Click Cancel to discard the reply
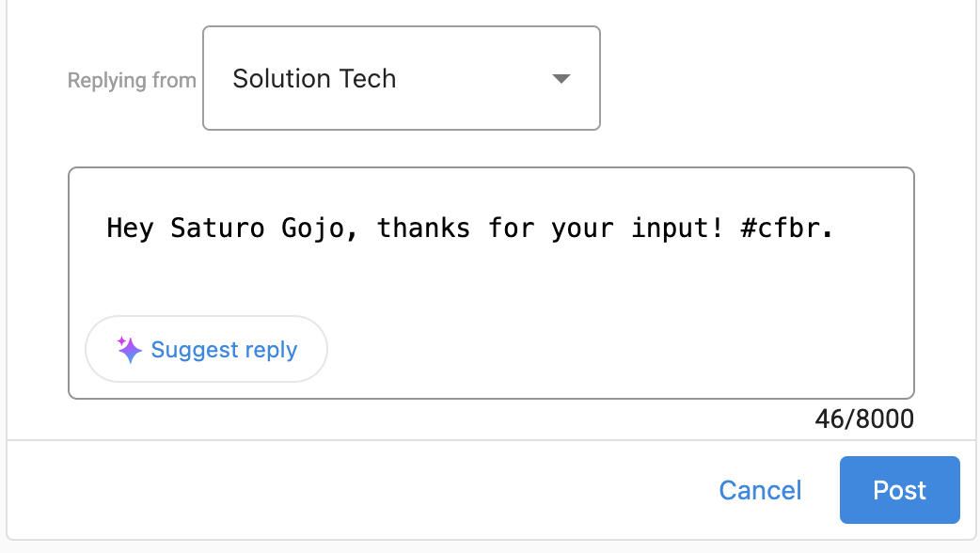This screenshot has width=980, height=553. [x=759, y=490]
